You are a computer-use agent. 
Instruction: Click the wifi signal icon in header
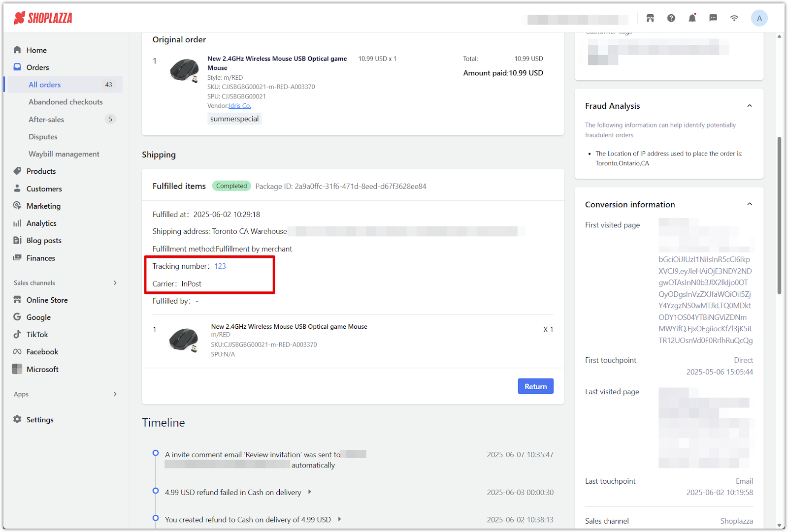pos(734,18)
